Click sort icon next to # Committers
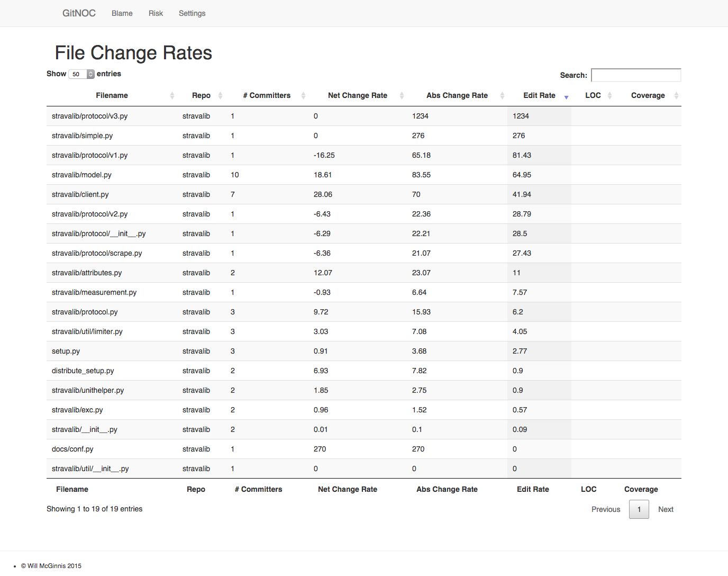The image size is (728, 576). (303, 95)
